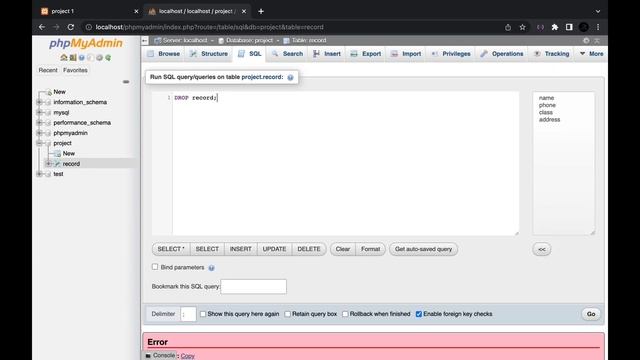Click the collapse top panel arrow icon
Image resolution: width=640 pixels, height=360 pixels.
point(597,40)
